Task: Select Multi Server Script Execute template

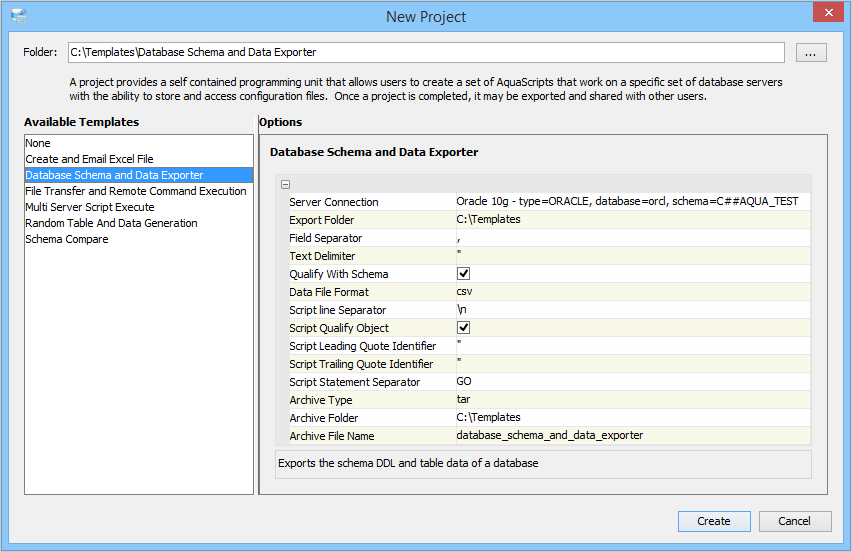Action: (90, 207)
